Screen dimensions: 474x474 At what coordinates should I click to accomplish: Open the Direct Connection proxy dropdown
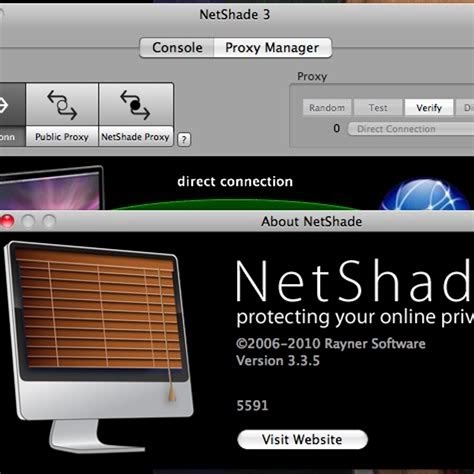pos(411,129)
